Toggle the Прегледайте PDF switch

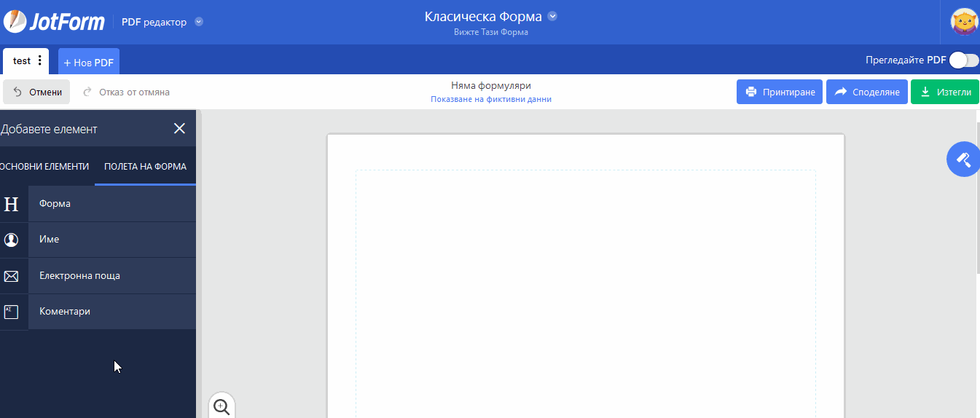click(963, 60)
